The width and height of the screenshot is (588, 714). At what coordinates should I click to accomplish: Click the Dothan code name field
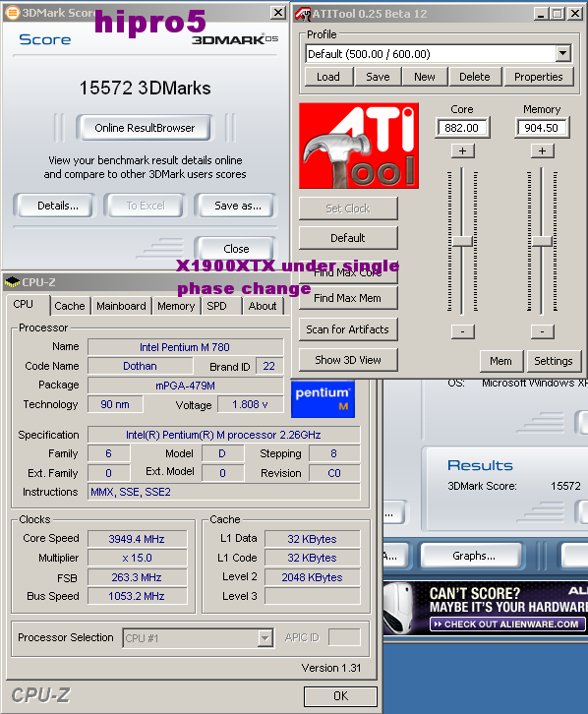coord(141,366)
